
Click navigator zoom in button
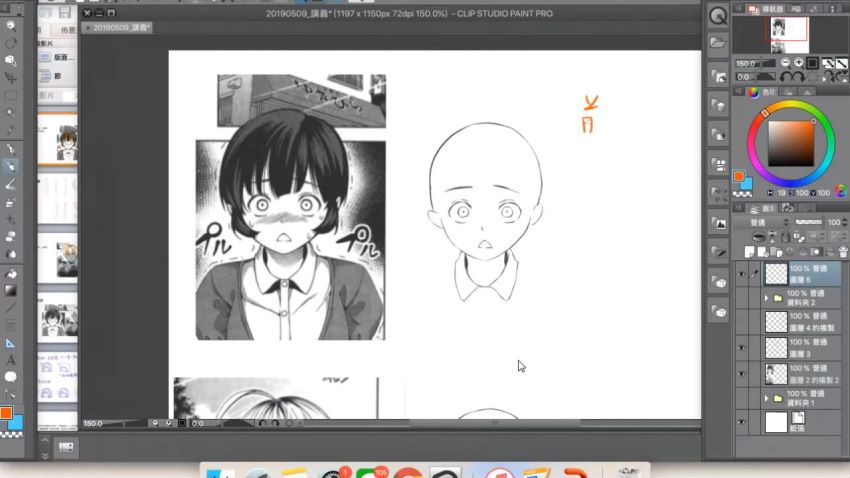pos(798,63)
